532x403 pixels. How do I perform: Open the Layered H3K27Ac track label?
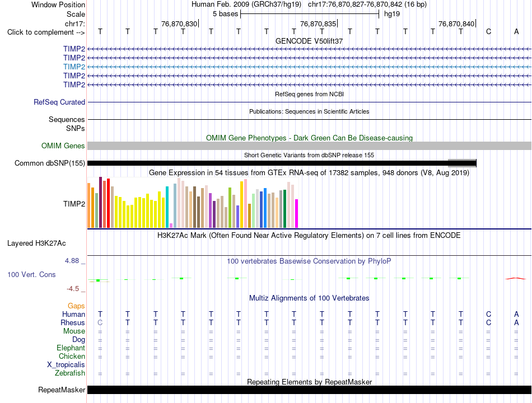pos(36,243)
